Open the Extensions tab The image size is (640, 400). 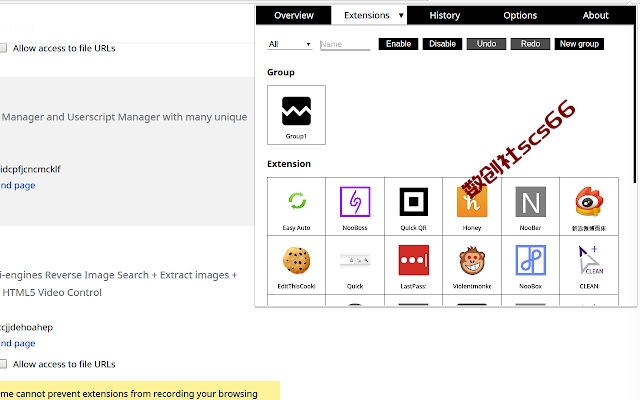coord(367,16)
